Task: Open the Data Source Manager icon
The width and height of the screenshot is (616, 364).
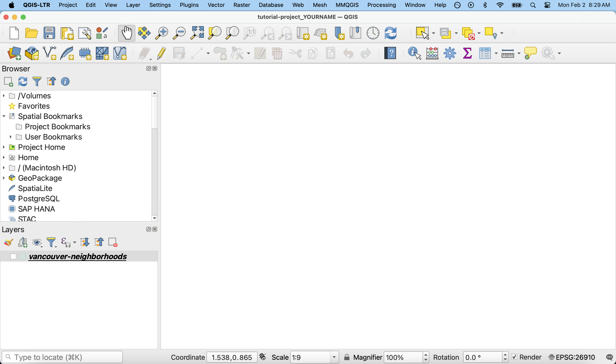Action: click(x=14, y=53)
